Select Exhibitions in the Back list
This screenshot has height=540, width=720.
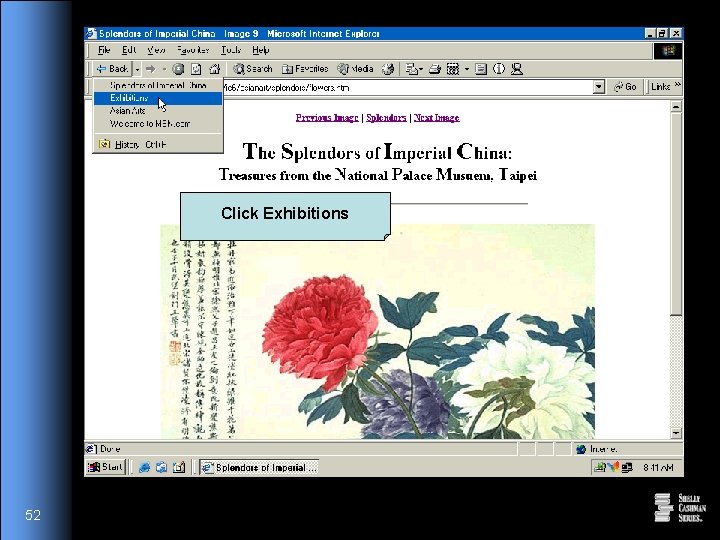pyautogui.click(x=158, y=98)
